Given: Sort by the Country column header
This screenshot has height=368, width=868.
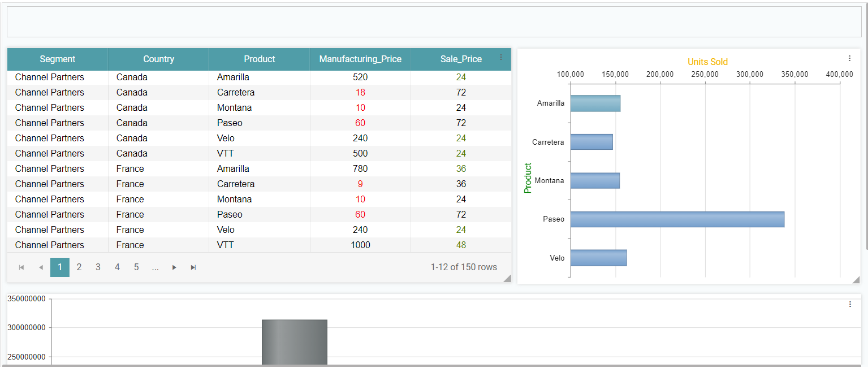Looking at the screenshot, I should point(158,59).
